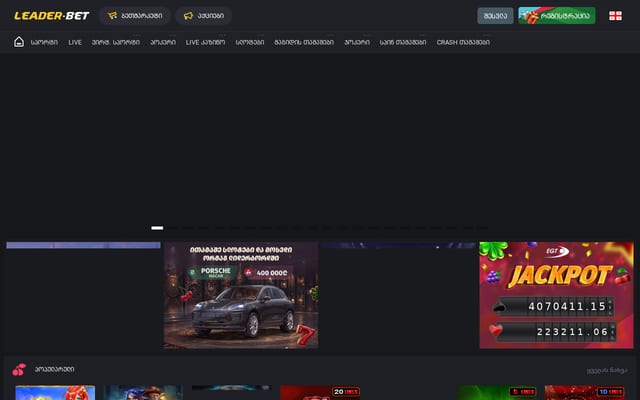Open the ყველას ნახვა see-all link
The height and width of the screenshot is (400, 640).
[607, 371]
